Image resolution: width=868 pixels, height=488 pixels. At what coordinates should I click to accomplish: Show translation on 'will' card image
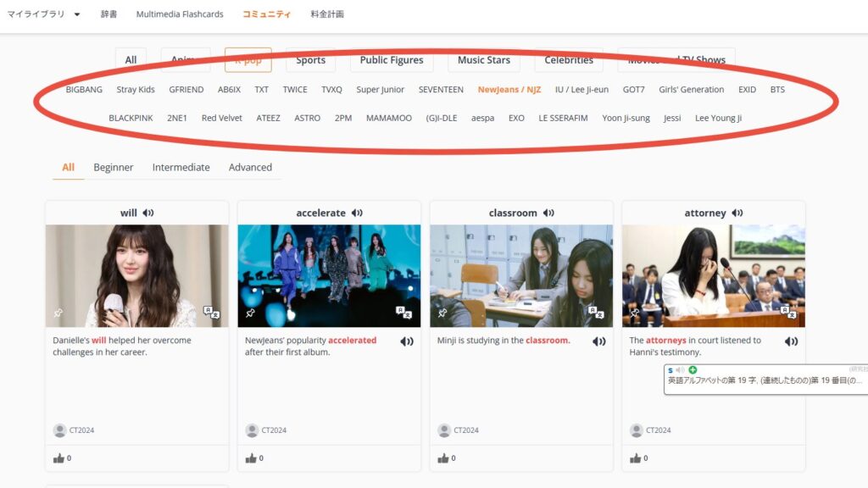point(211,312)
